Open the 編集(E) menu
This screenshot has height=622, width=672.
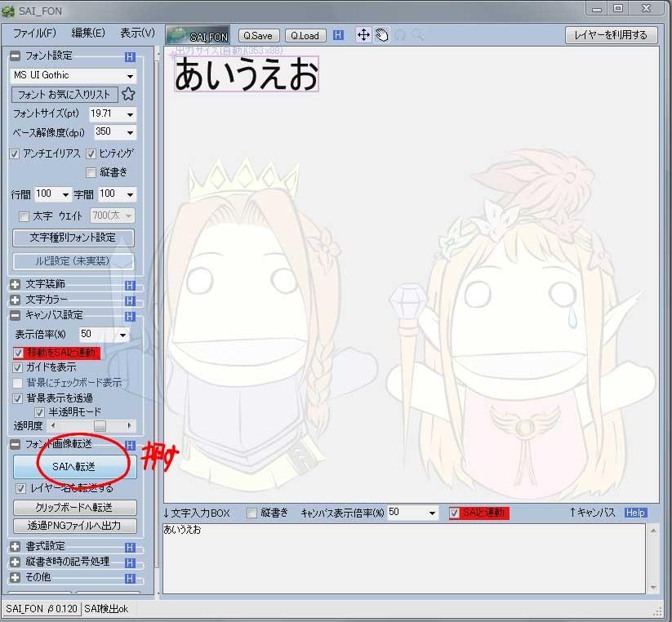point(88,33)
